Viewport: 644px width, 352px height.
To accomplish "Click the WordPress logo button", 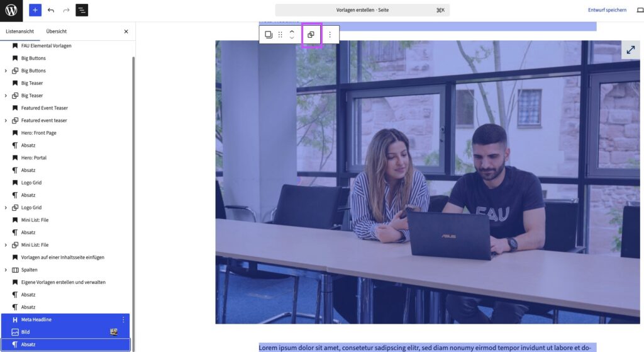I will [11, 10].
